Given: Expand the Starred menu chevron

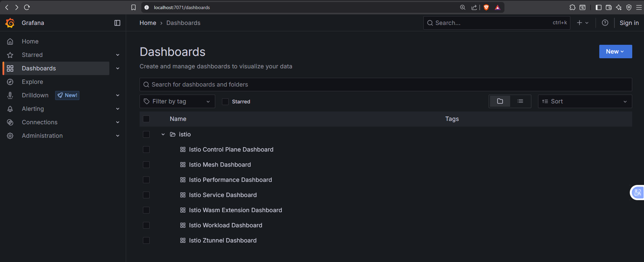Looking at the screenshot, I should coord(118,55).
